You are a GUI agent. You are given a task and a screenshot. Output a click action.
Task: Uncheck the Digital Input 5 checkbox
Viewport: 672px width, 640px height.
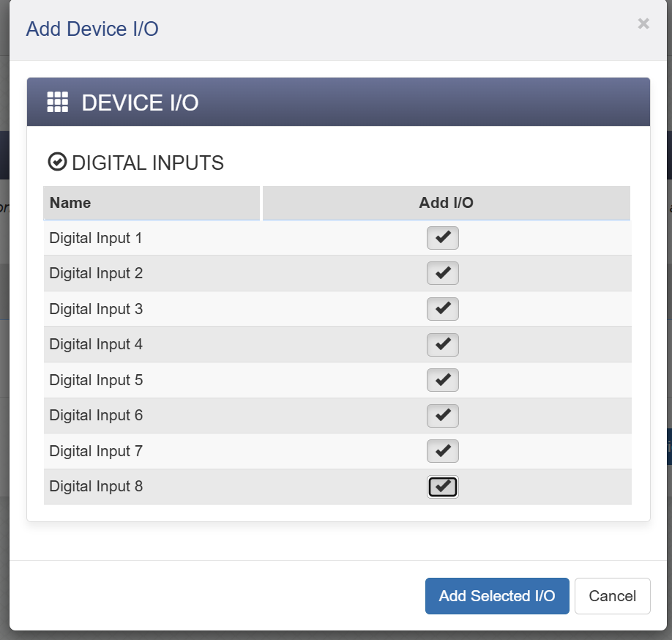[443, 380]
